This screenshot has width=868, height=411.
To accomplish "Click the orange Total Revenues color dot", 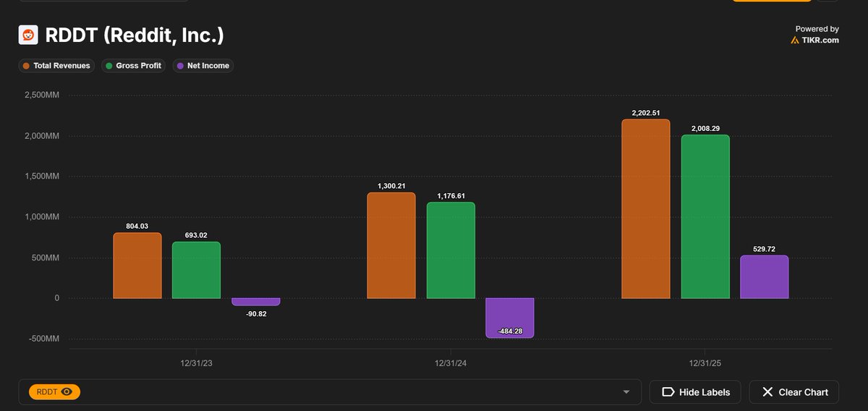I will [x=27, y=66].
